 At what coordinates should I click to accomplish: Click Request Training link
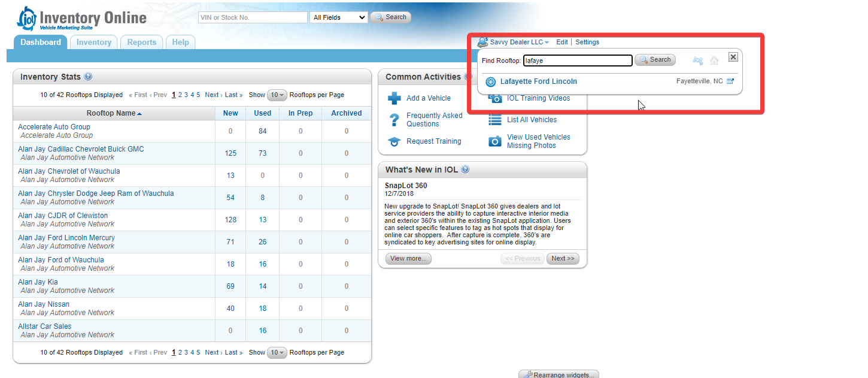pyautogui.click(x=434, y=141)
